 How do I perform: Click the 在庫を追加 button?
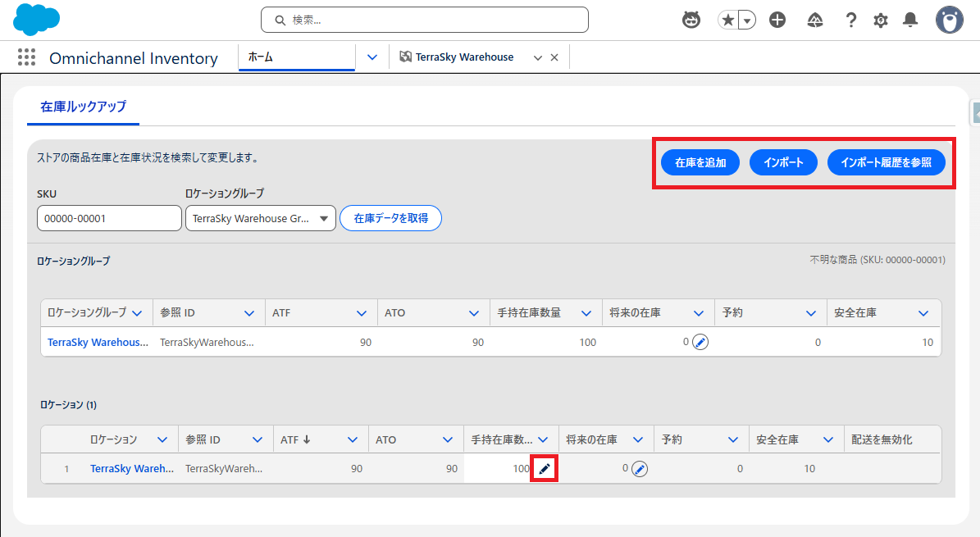click(x=700, y=162)
